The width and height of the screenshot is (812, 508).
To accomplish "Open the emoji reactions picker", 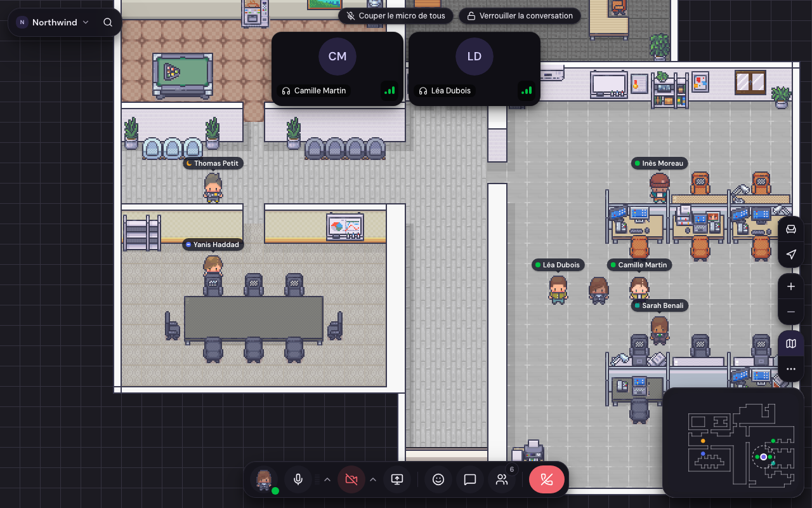I will pos(438,479).
